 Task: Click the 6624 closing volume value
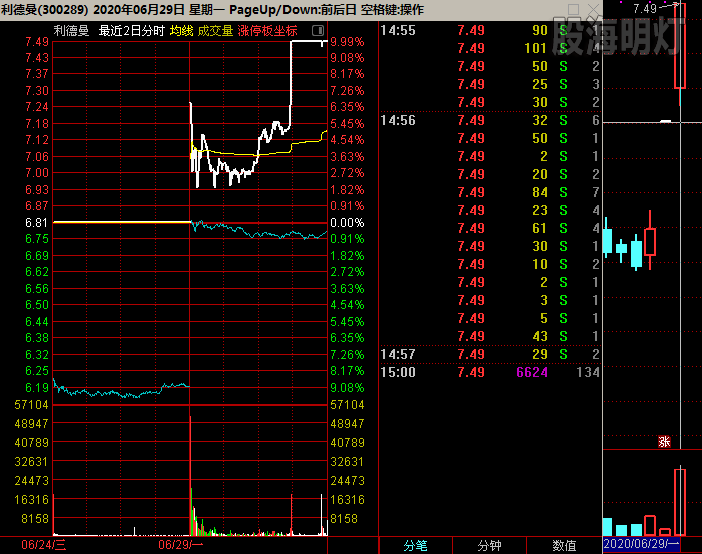(532, 372)
